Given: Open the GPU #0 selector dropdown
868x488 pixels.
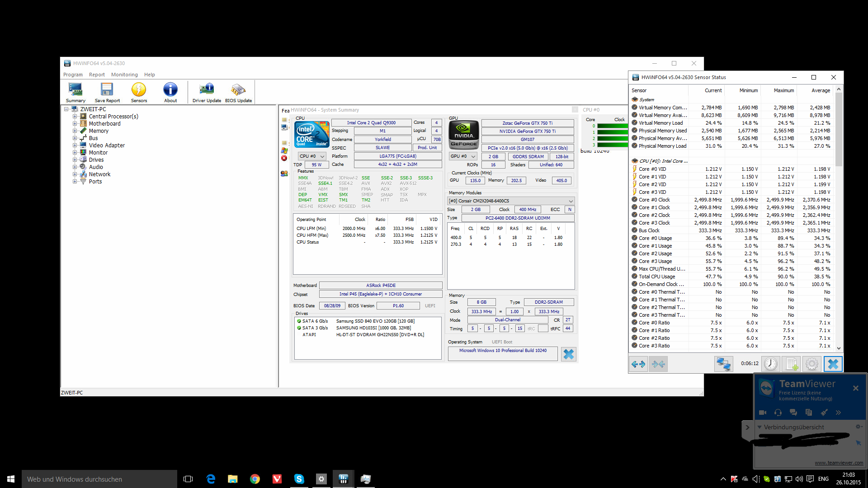Looking at the screenshot, I should point(463,156).
